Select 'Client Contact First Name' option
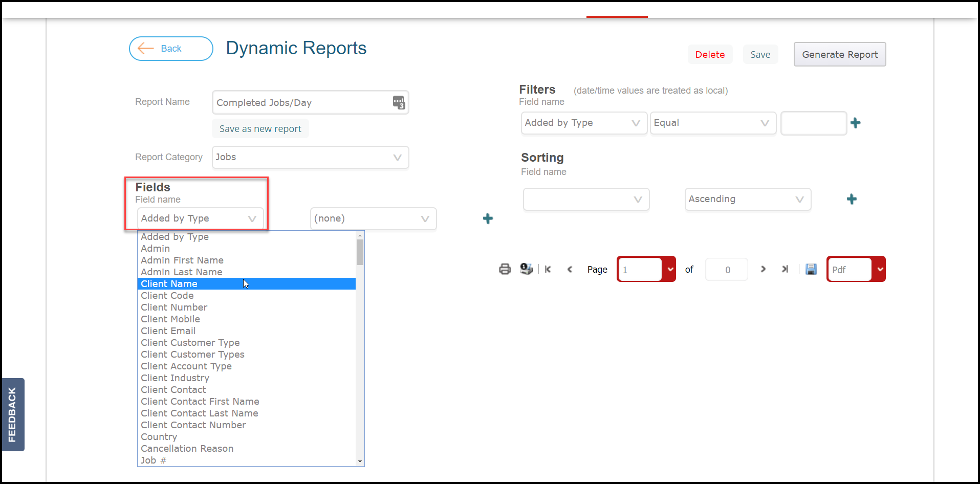The width and height of the screenshot is (980, 484). (247, 402)
